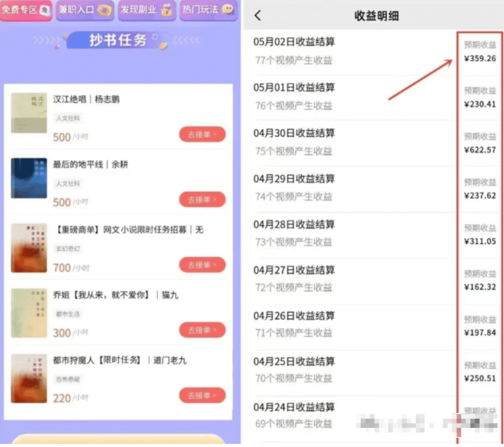Open the 免费专区 tab
Viewport: 504px width, 447px height.
pyautogui.click(x=26, y=10)
